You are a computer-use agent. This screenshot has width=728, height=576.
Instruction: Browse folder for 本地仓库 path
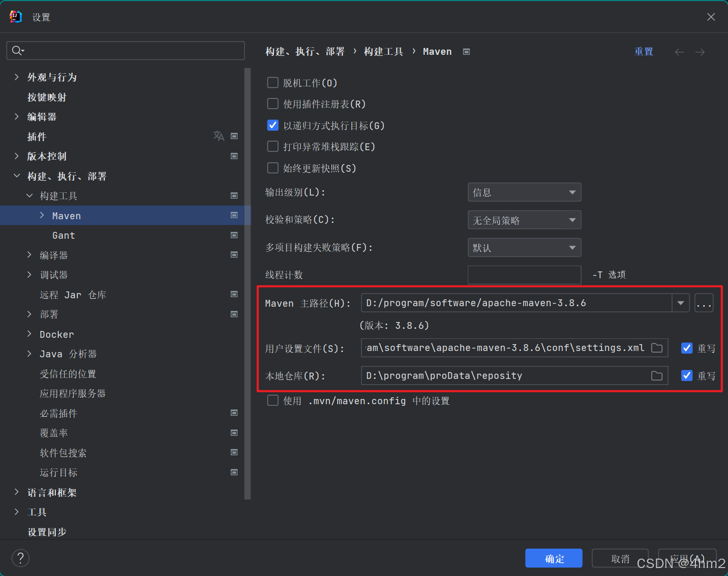coord(657,376)
